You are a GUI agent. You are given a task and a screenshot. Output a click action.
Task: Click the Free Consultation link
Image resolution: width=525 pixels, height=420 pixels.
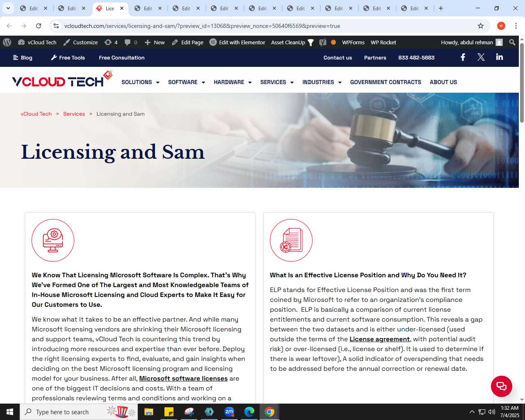(x=122, y=58)
